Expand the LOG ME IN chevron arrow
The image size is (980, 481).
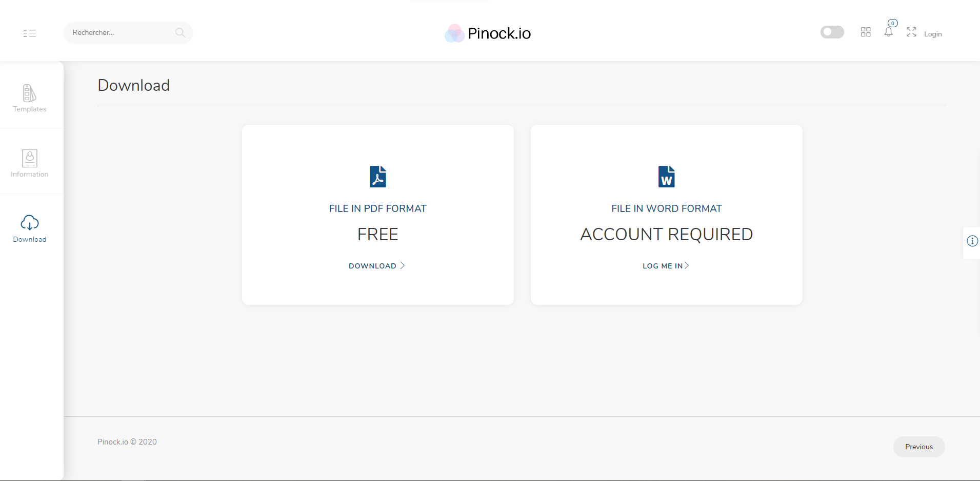click(687, 265)
